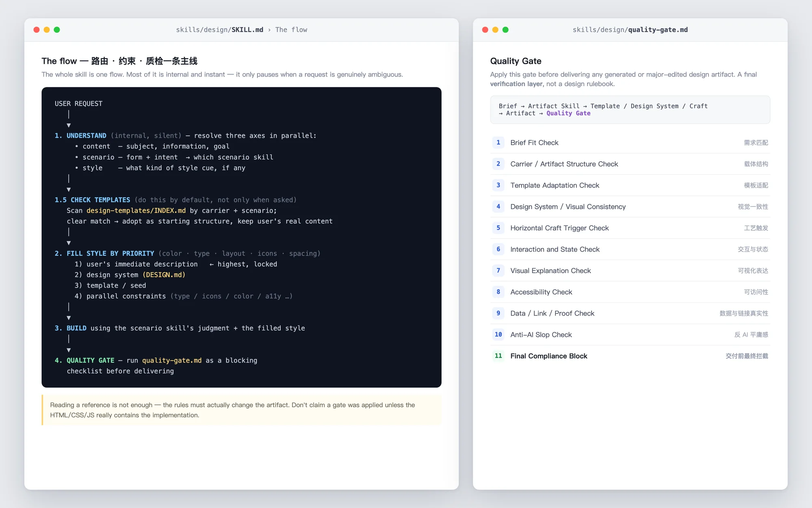This screenshot has height=508, width=812.
Task: Click the number 1 badge for Brief Fit Check
Action: [498, 143]
